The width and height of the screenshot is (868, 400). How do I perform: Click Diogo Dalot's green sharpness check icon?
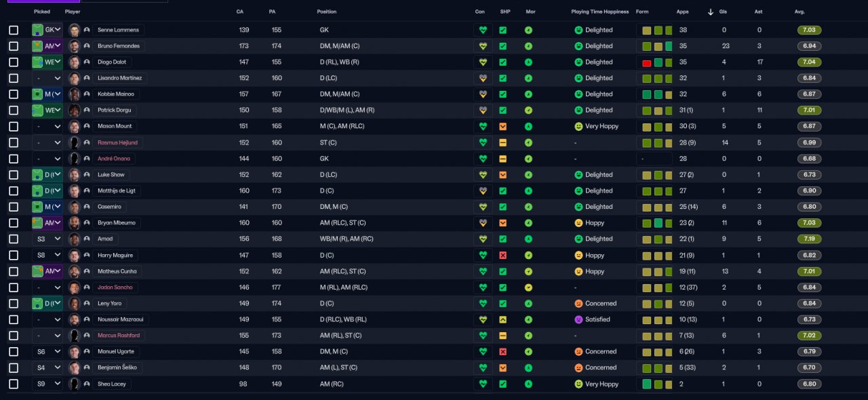(x=502, y=62)
